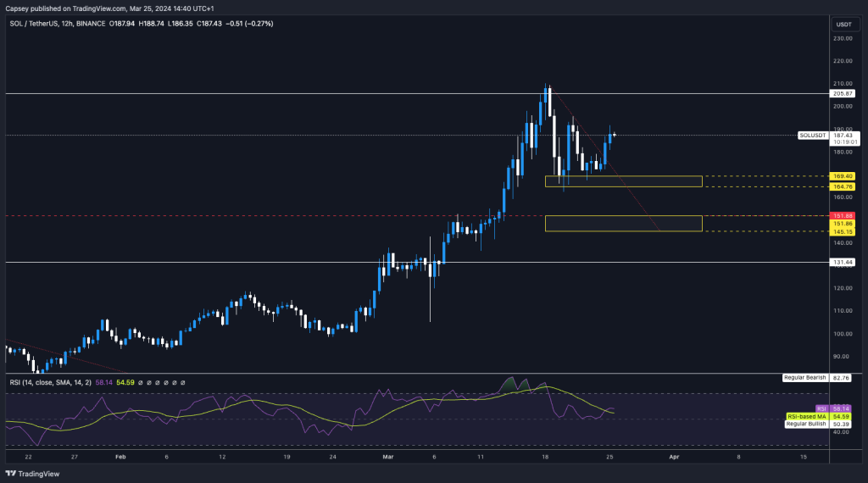This screenshot has width=868, height=483.
Task: Select the lower yellow support zone rectangle
Action: point(623,224)
